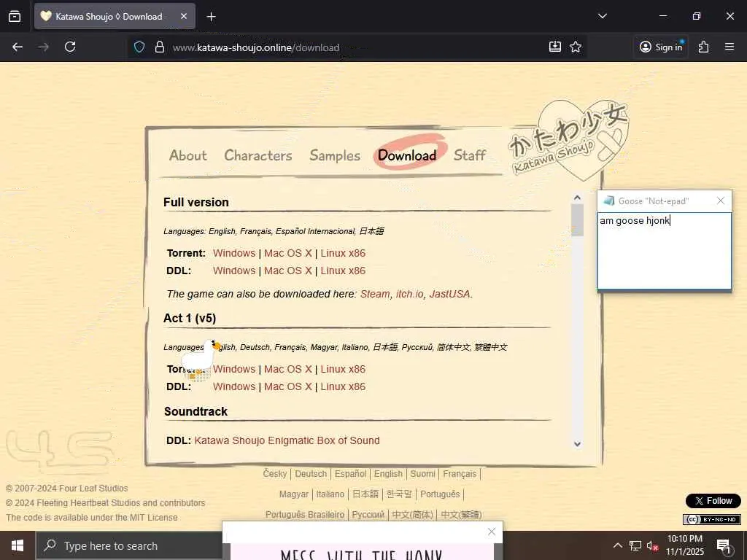Image resolution: width=747 pixels, height=560 pixels.
Task: Click the Sign in account button
Action: click(x=661, y=47)
